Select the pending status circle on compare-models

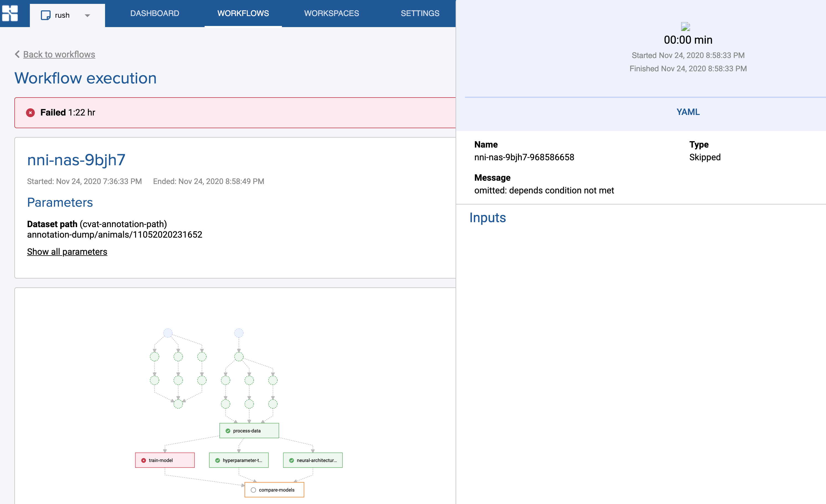pyautogui.click(x=253, y=490)
